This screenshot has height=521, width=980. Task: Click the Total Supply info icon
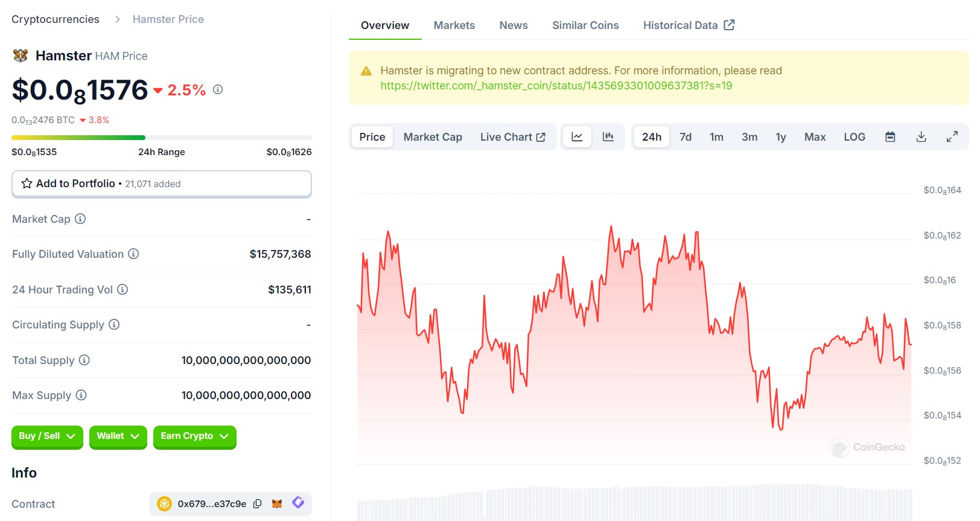pyautogui.click(x=84, y=360)
